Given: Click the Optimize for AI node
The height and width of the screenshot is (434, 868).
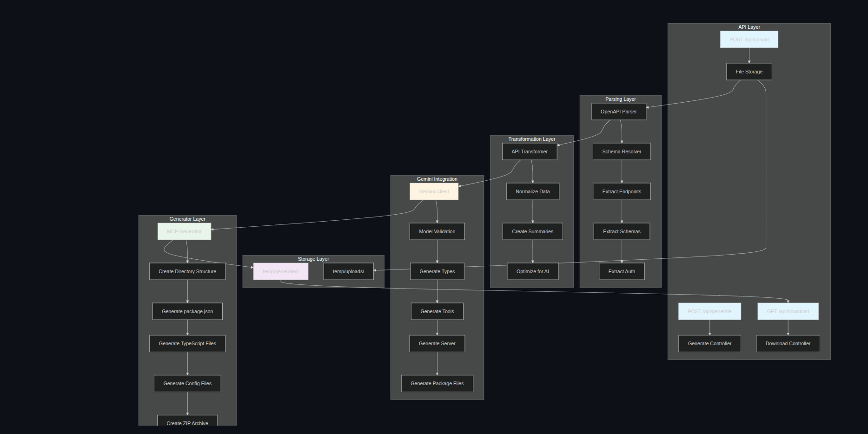Looking at the screenshot, I should pyautogui.click(x=532, y=271).
